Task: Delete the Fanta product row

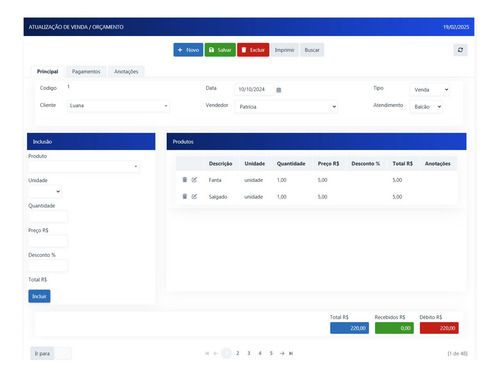Action: click(x=185, y=180)
